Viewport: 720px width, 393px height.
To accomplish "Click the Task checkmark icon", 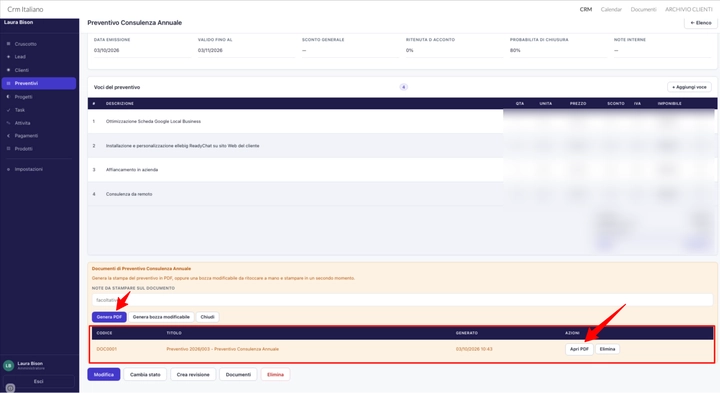I will coord(8,110).
